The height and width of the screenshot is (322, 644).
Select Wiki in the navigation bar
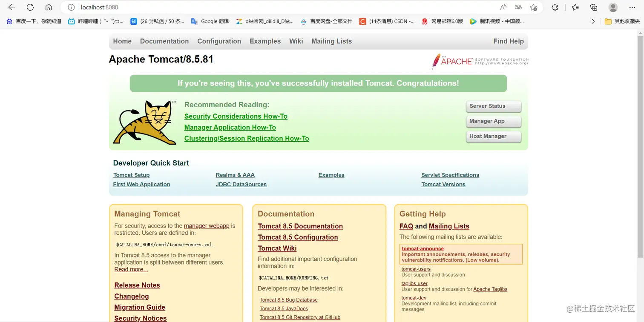[x=296, y=41]
